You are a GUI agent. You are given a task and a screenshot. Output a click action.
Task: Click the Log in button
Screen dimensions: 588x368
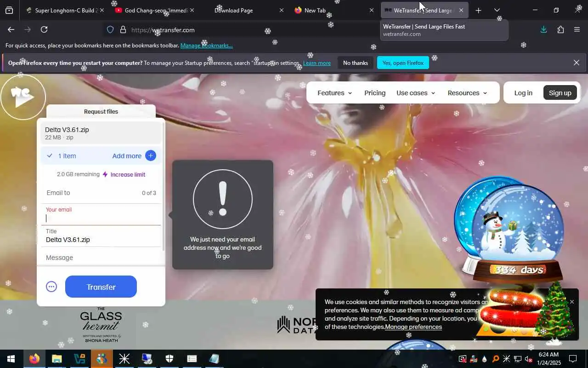[x=523, y=93]
